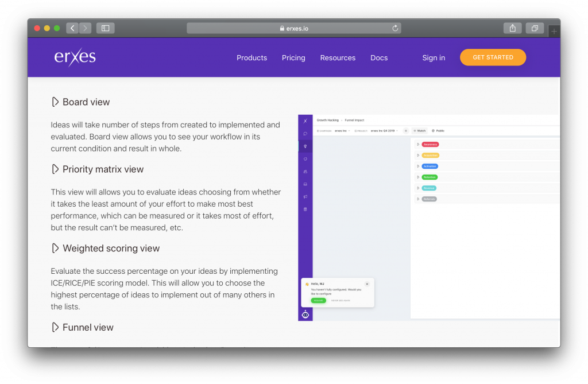This screenshot has width=588, height=384.
Task: Open the knowledge base icon in sidebar
Action: [305, 210]
